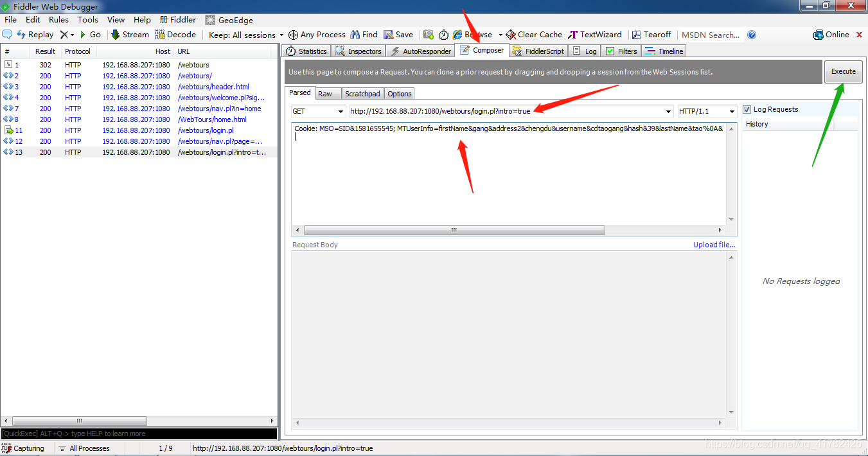Switch to the Statistics tab
This screenshot has width=868, height=456.
(x=306, y=51)
